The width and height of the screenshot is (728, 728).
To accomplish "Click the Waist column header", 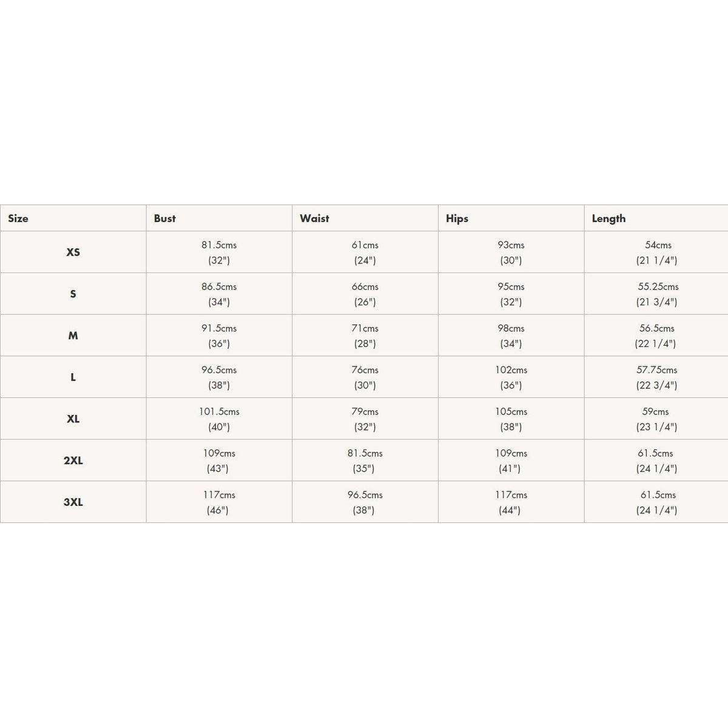I will [x=314, y=218].
